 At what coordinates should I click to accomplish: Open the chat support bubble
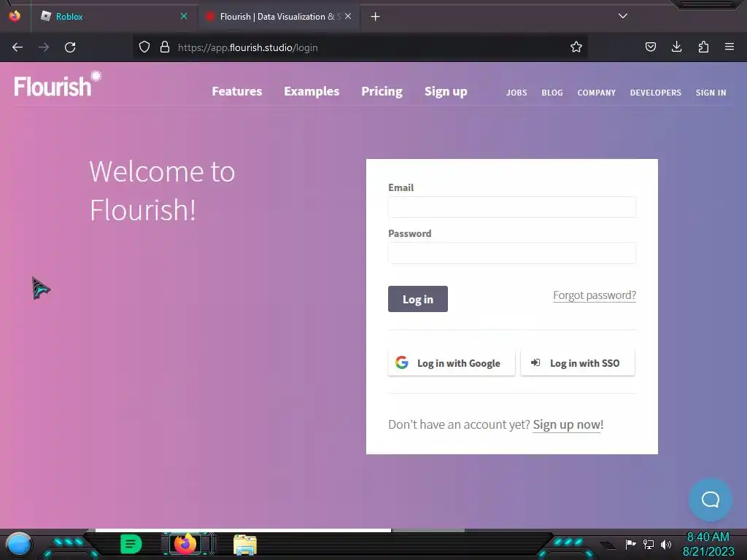click(x=710, y=499)
